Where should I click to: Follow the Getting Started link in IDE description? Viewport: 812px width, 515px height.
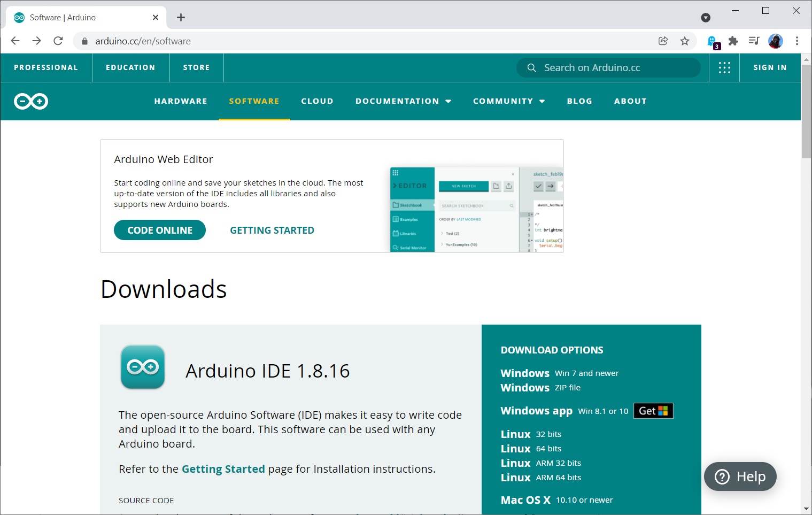coord(223,469)
